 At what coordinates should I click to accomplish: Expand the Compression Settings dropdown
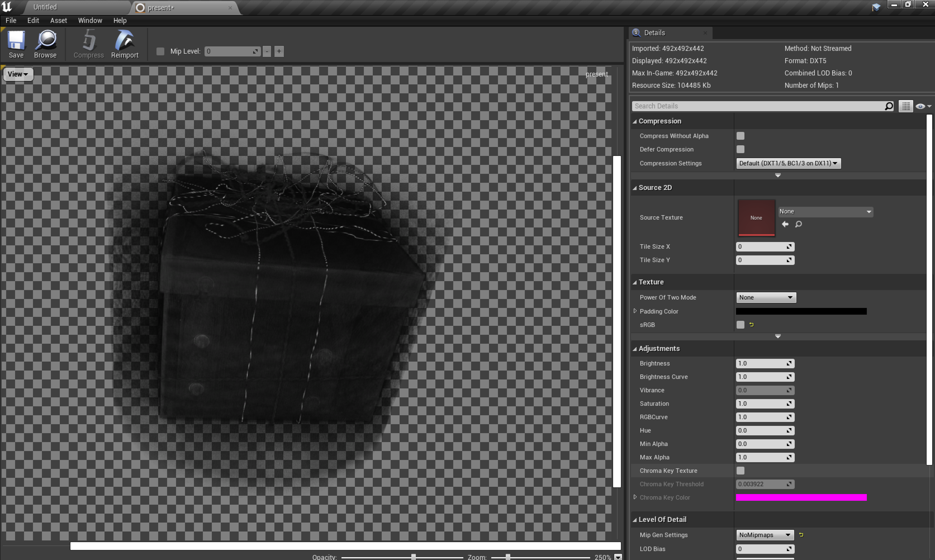(x=788, y=163)
